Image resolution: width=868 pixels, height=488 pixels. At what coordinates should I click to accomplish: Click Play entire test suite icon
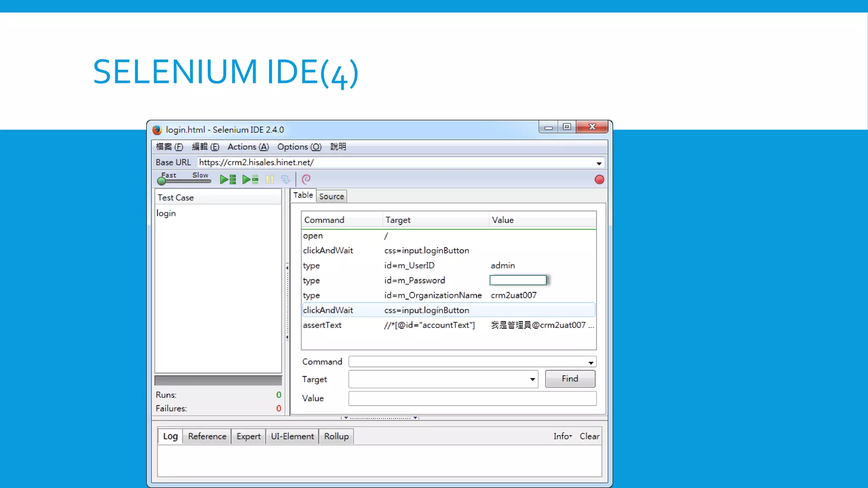228,180
